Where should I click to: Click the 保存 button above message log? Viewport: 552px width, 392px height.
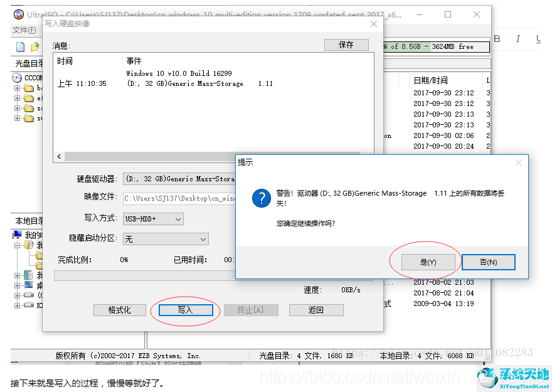[x=346, y=45]
